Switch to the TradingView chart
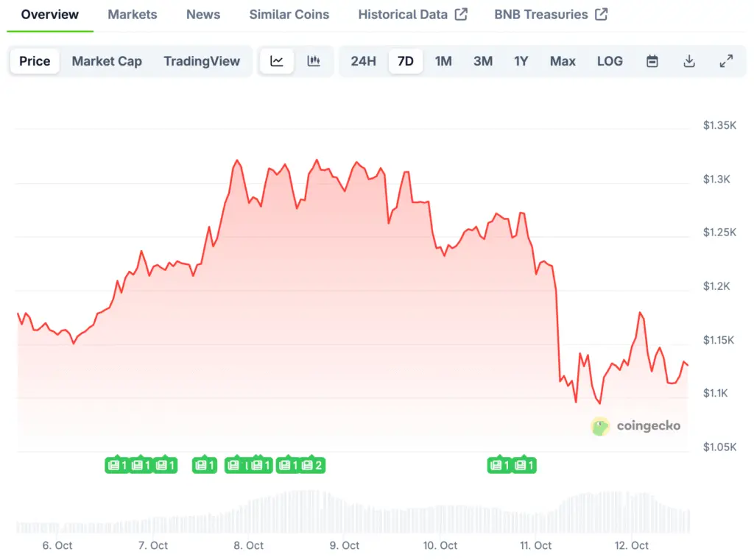 coord(202,61)
